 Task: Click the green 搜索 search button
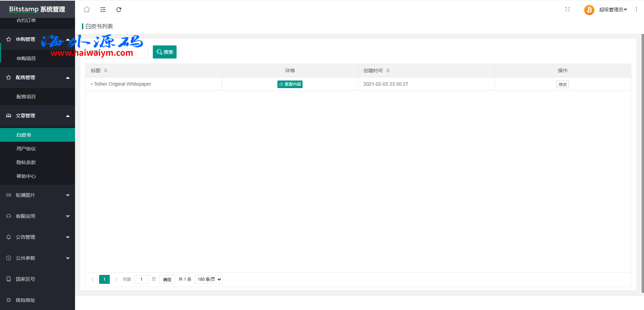click(x=165, y=52)
